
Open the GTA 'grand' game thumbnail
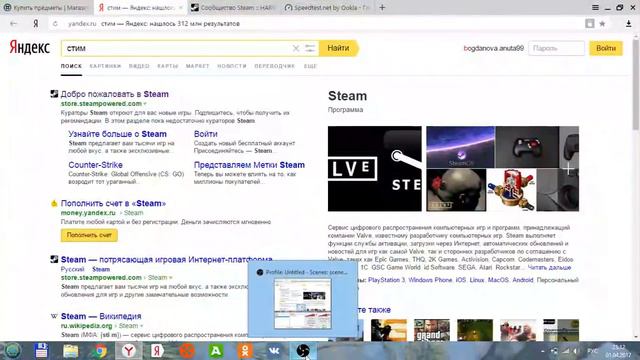pos(431,330)
